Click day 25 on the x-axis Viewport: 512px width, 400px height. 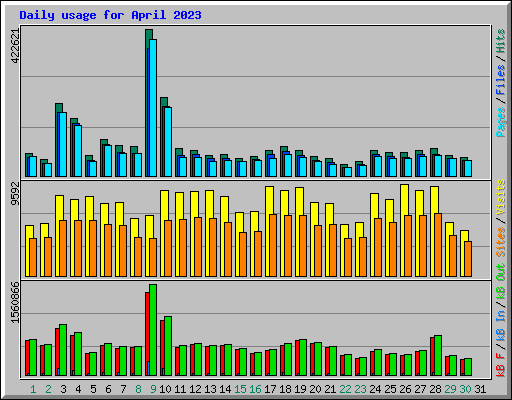(390, 389)
